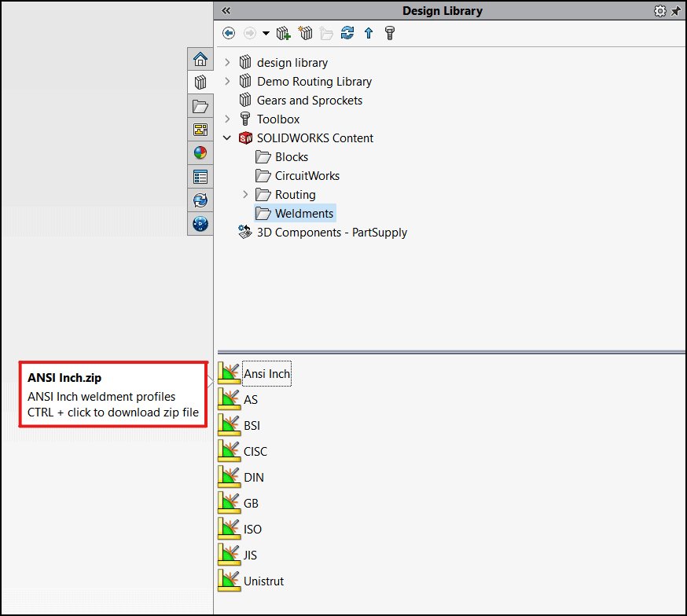The width and height of the screenshot is (687, 616).
Task: Click the AS weldment profile icon
Action: [x=230, y=399]
